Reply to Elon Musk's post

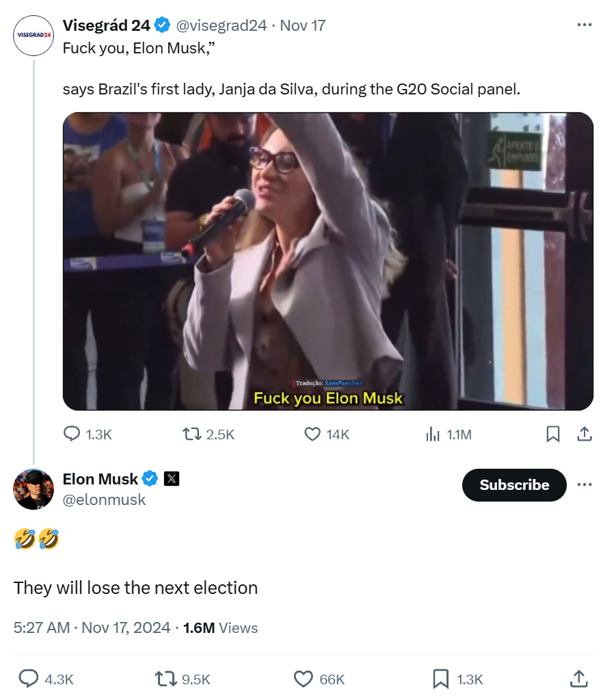click(29, 679)
